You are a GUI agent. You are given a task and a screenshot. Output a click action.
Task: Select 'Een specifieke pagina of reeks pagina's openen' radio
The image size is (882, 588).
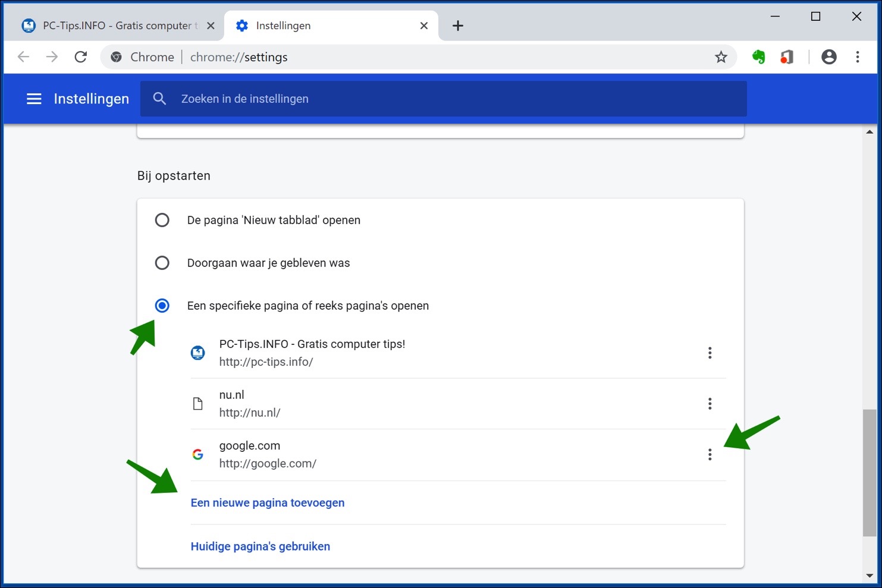(162, 306)
